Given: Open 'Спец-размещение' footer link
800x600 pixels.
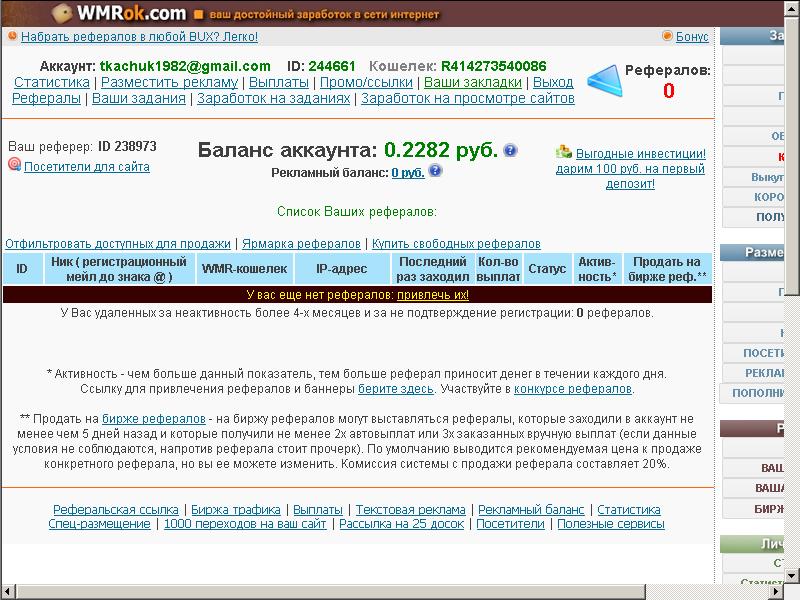Looking at the screenshot, I should (99, 524).
